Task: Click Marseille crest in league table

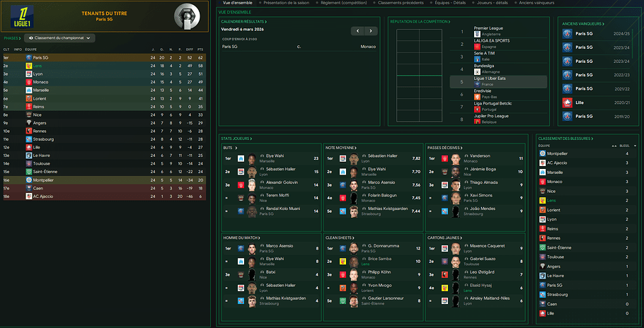Action: [29, 90]
